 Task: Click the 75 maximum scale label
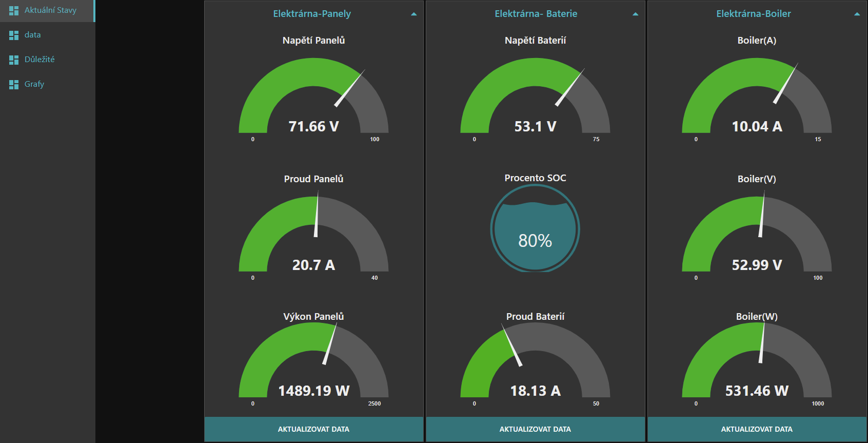click(596, 139)
